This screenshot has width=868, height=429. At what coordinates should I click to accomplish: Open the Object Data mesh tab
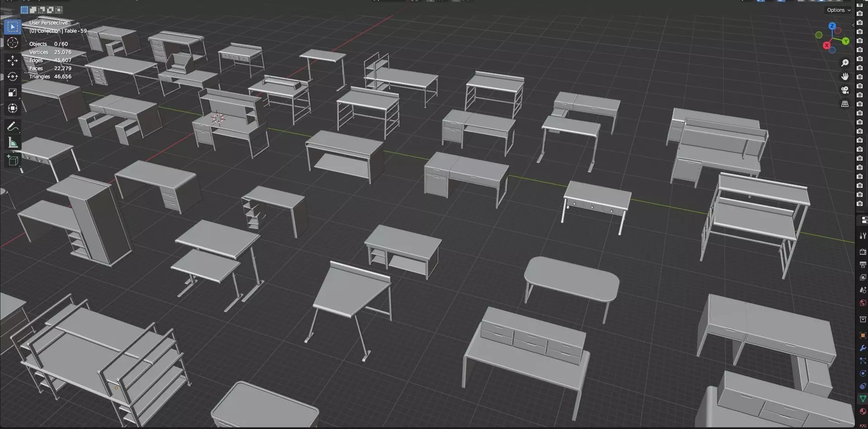(863, 399)
